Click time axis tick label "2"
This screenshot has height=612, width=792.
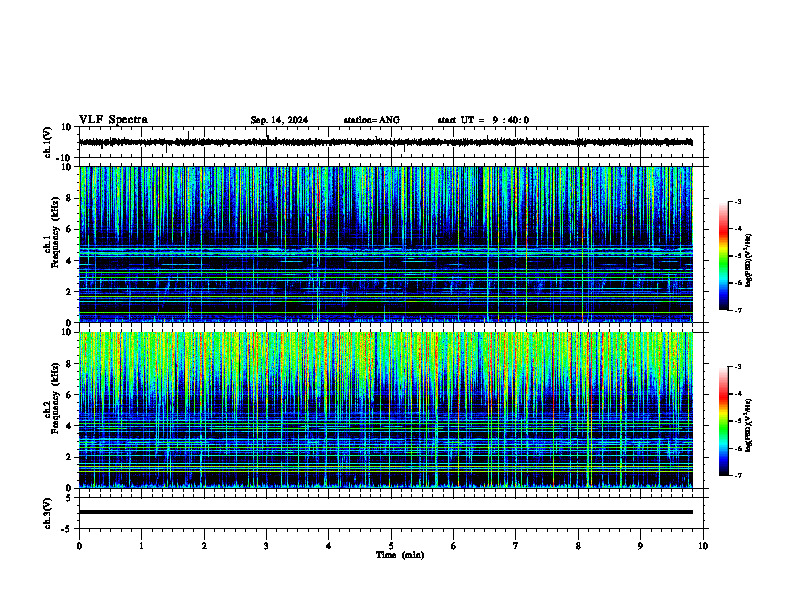[204, 546]
